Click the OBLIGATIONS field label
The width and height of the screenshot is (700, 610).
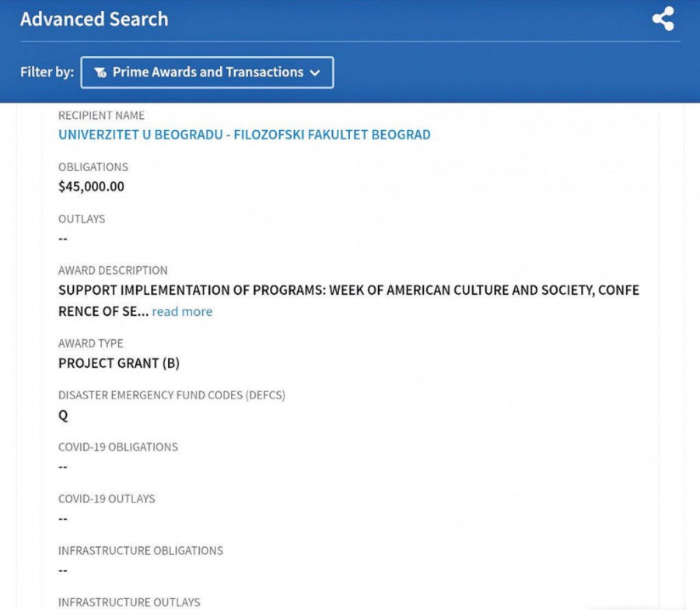click(93, 167)
